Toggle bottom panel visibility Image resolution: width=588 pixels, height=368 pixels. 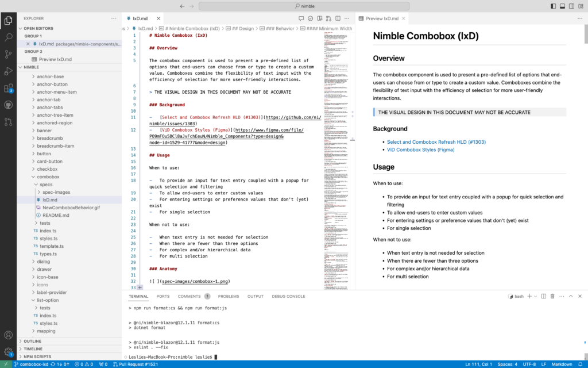click(562, 6)
